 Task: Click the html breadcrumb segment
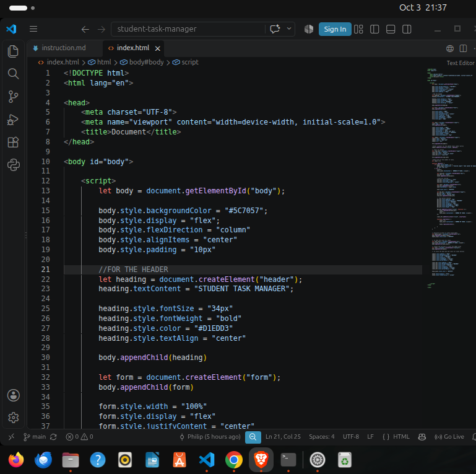(104, 62)
